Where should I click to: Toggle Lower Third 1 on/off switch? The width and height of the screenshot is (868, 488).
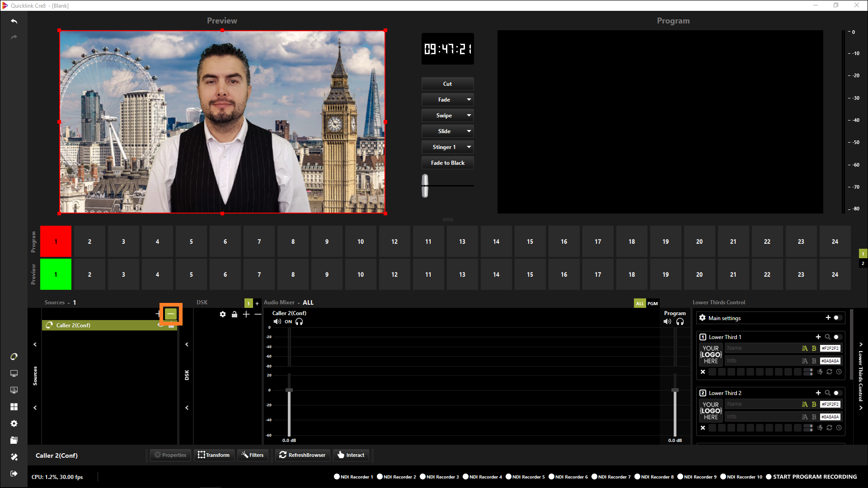pyautogui.click(x=837, y=337)
